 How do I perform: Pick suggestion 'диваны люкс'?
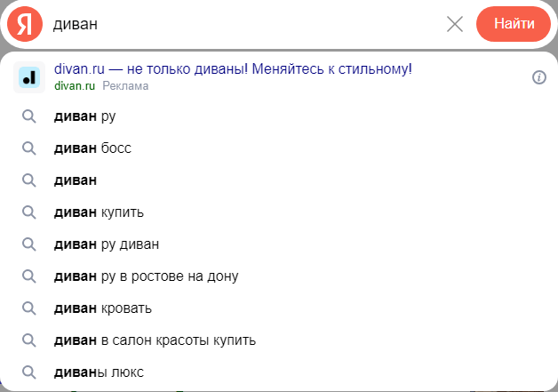[99, 372]
